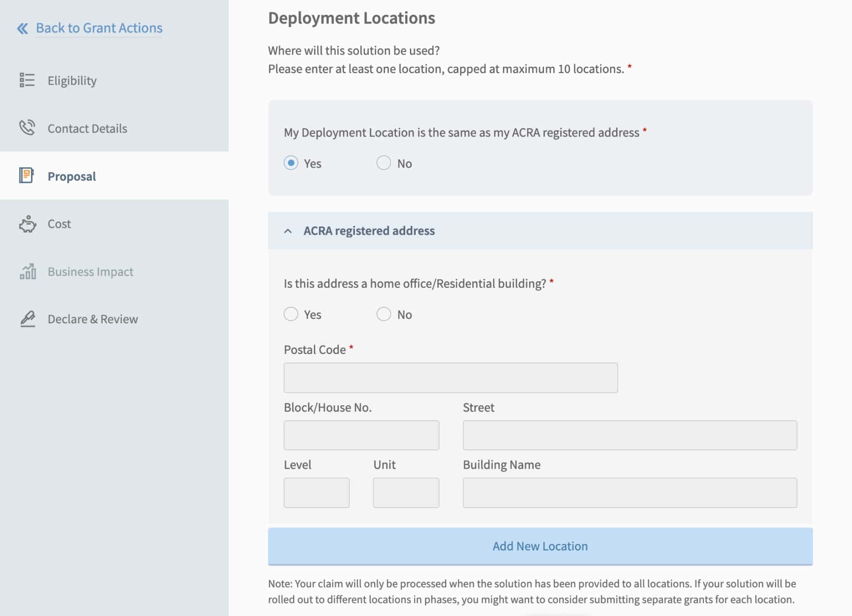
Task: Open the Cost section
Action: coord(114,224)
